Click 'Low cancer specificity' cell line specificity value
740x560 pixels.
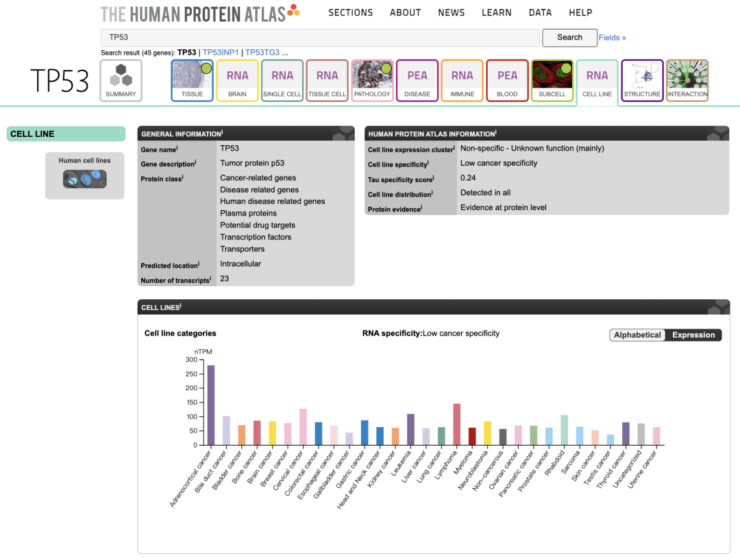pyautogui.click(x=499, y=163)
